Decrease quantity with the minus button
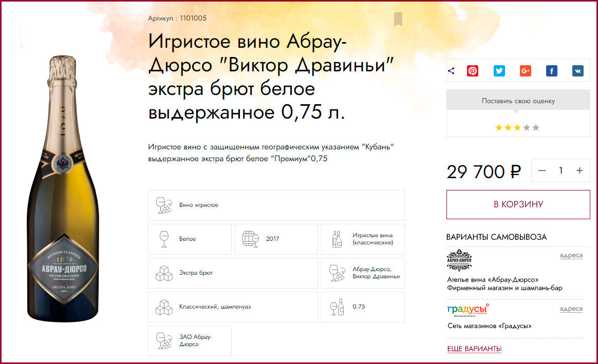The height and width of the screenshot is (364, 598). point(541,171)
